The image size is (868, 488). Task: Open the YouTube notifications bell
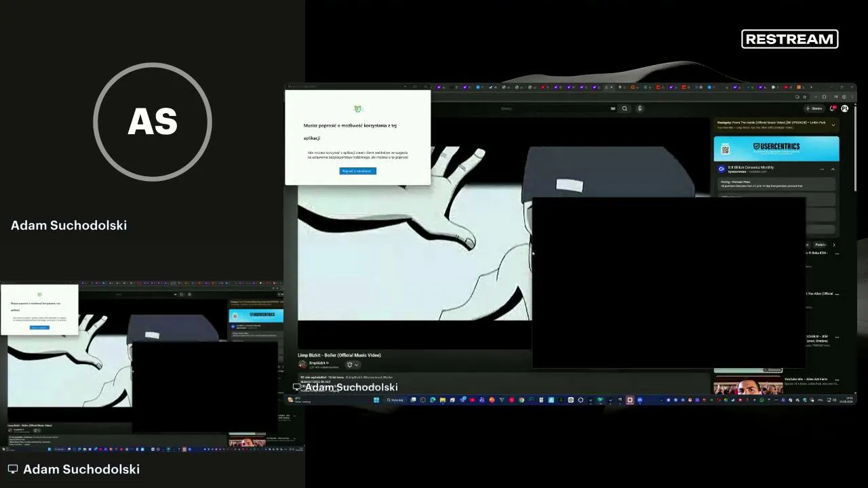tap(833, 108)
